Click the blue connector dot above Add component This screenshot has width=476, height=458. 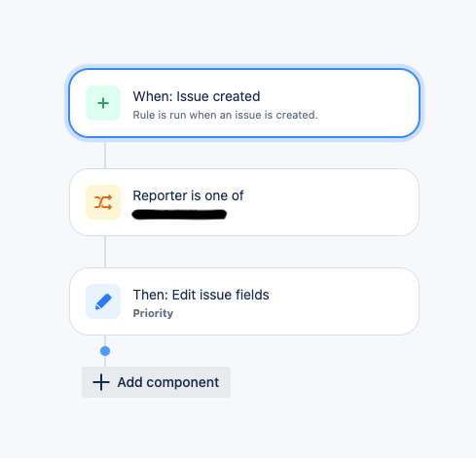pos(105,351)
